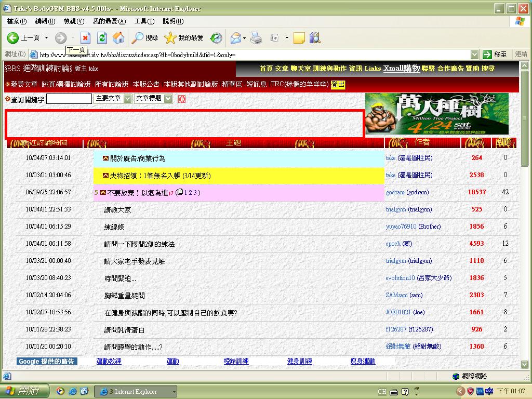Viewport: 532px width, 399px height.
Task: Open the 工具(T) menu
Action: point(144,21)
